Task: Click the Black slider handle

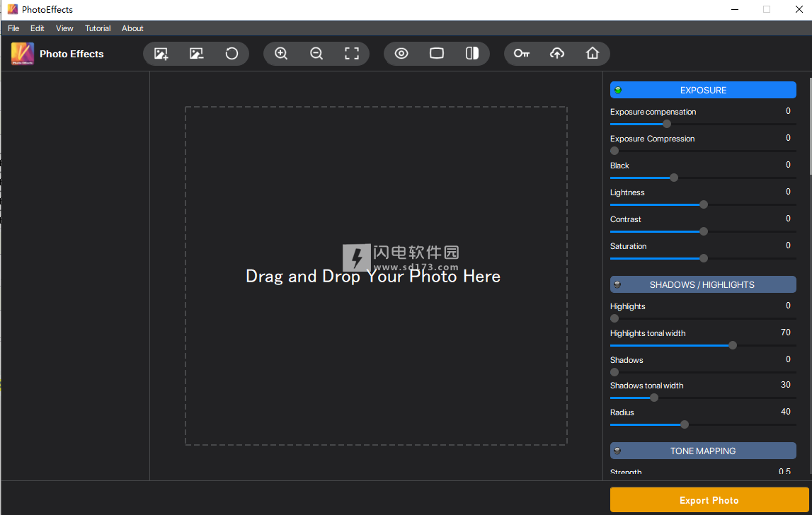Action: [674, 178]
